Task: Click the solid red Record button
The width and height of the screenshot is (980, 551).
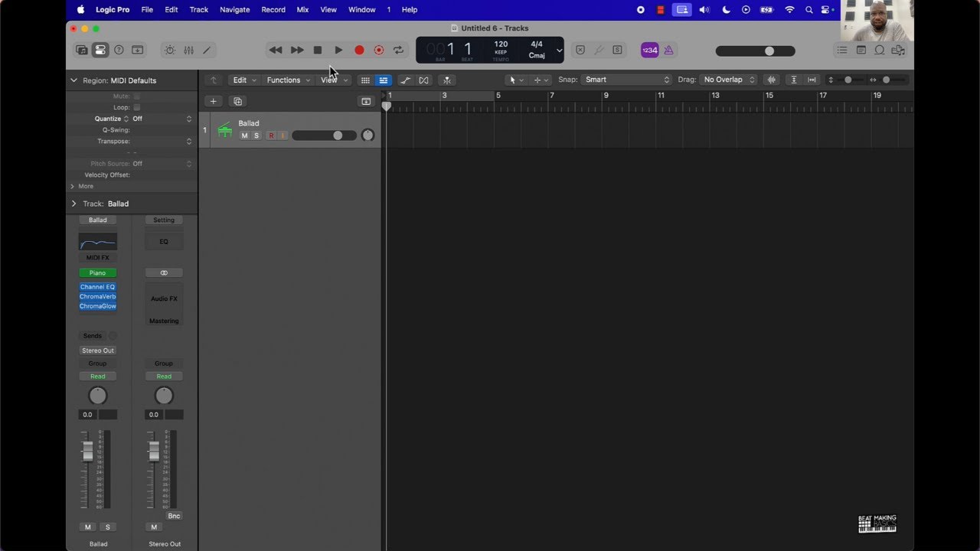Action: 359,51
